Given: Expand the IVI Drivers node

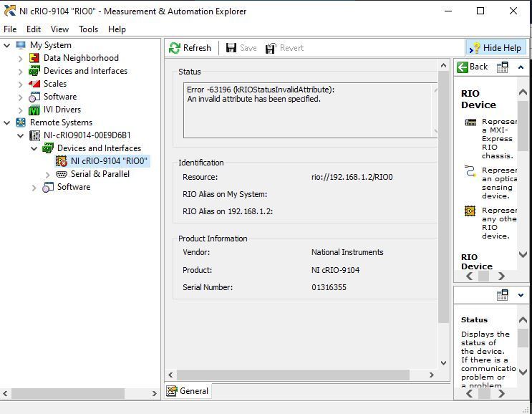Looking at the screenshot, I should click(x=20, y=110).
